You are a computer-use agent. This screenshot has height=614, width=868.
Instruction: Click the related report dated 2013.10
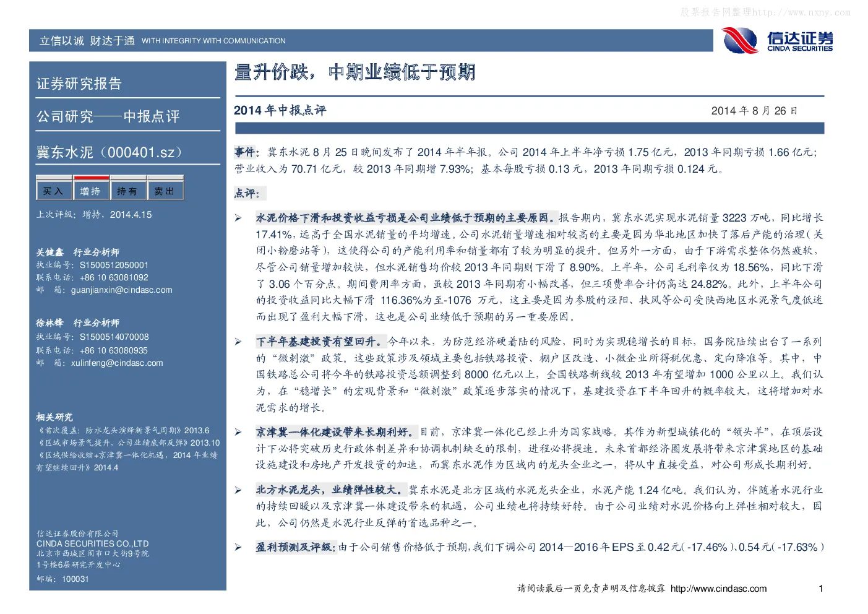[x=128, y=443]
